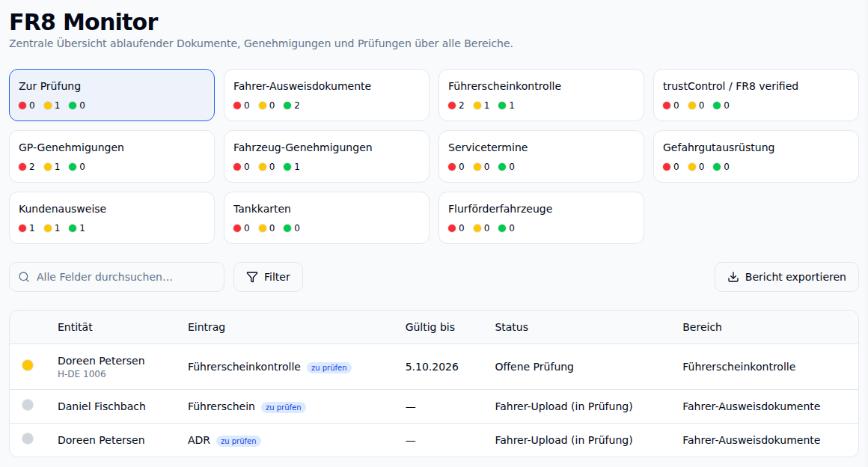868x467 pixels.
Task: Open the Kundenausweise card
Action: tap(111, 218)
